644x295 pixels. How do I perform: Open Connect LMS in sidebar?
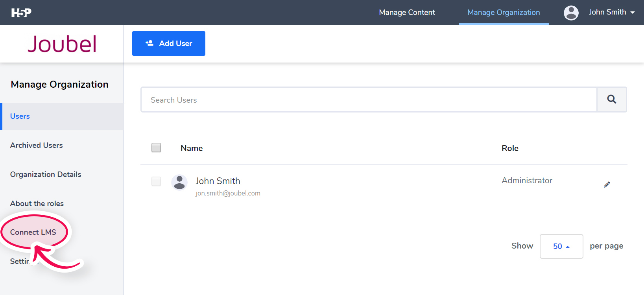click(33, 232)
